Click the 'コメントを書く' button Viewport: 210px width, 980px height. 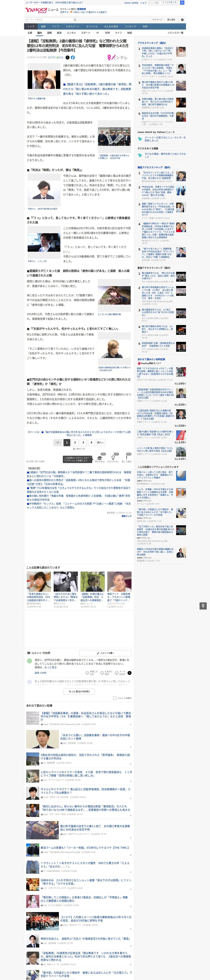105,653
